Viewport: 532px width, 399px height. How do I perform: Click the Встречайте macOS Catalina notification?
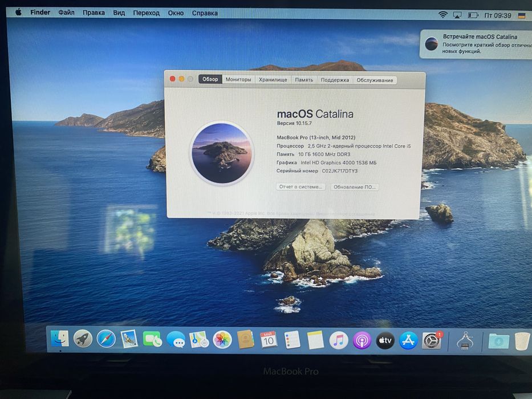(476, 44)
